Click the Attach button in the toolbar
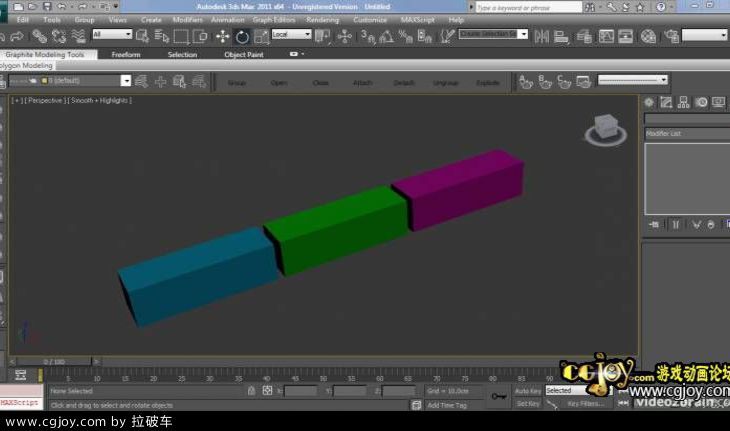Image resolution: width=730 pixels, height=431 pixels. pyautogui.click(x=362, y=82)
